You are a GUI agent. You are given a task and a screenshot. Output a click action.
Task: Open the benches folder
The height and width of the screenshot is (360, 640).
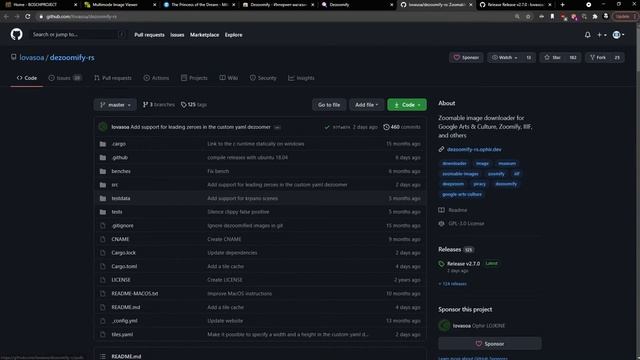[121, 171]
